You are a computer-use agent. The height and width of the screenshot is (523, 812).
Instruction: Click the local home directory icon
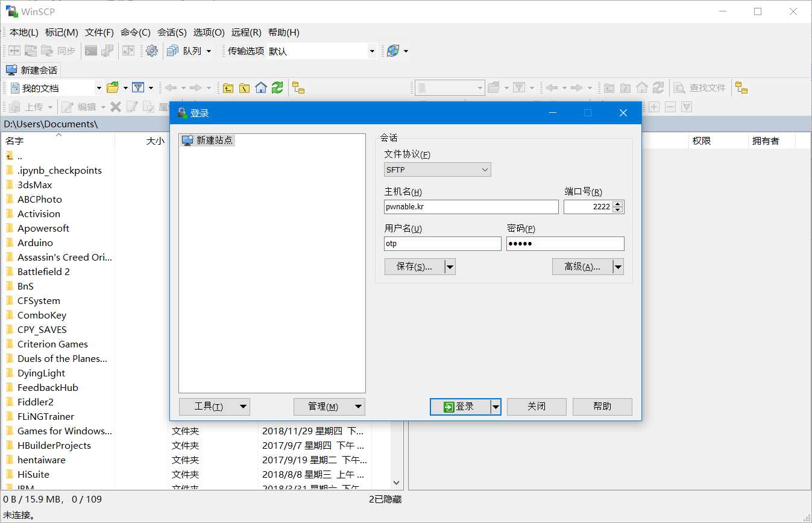(261, 88)
